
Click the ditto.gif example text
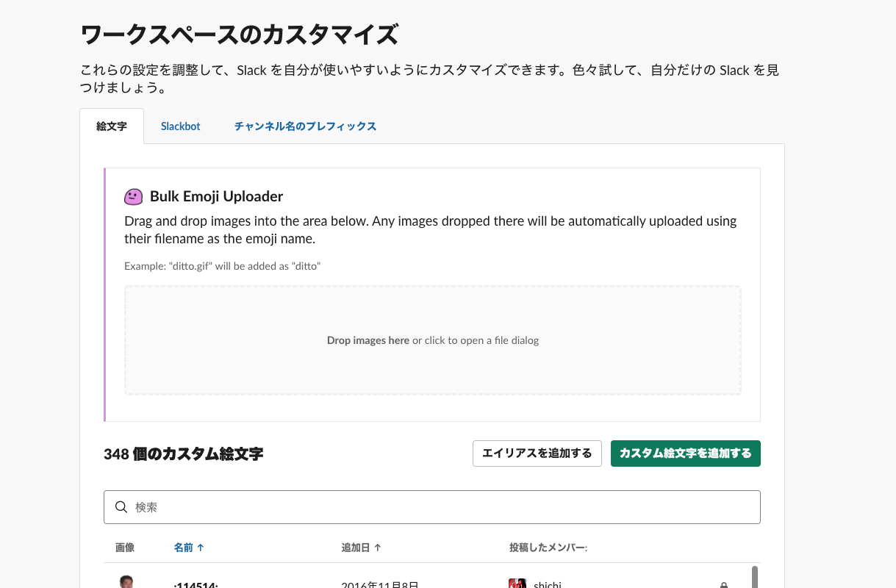[223, 265]
